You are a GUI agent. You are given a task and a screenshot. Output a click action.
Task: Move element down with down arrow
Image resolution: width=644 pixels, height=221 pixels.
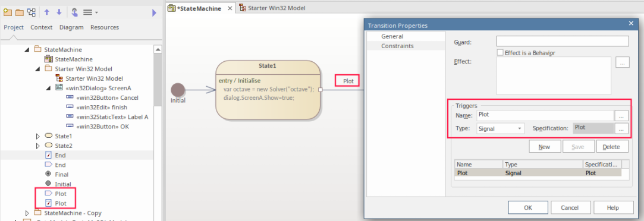[x=59, y=12]
